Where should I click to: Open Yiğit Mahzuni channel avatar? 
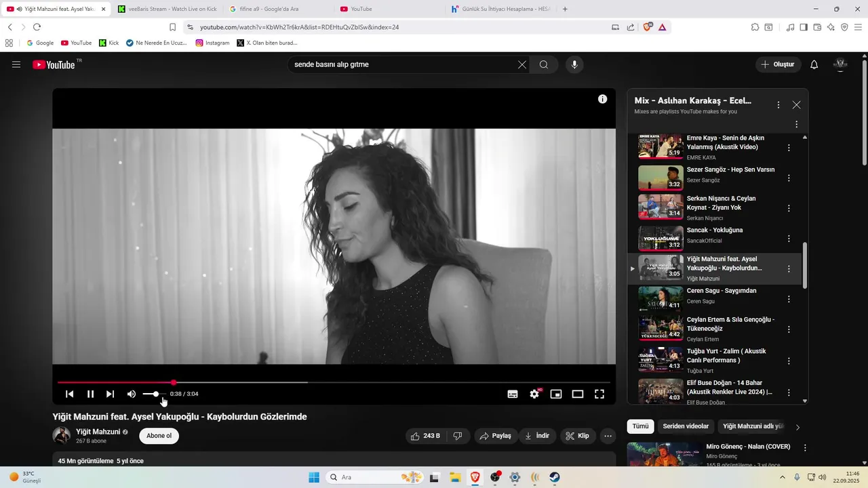(62, 436)
